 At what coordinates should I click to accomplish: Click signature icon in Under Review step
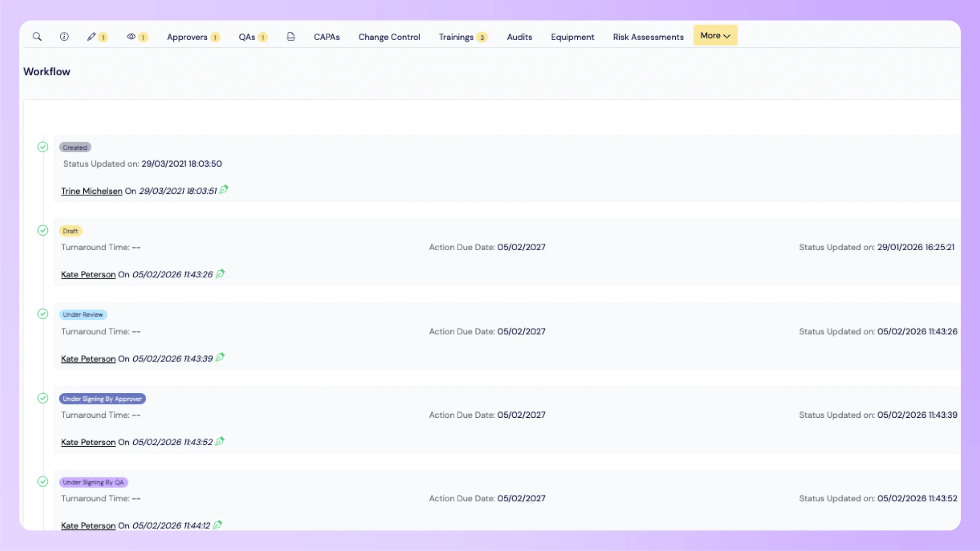coord(220,358)
